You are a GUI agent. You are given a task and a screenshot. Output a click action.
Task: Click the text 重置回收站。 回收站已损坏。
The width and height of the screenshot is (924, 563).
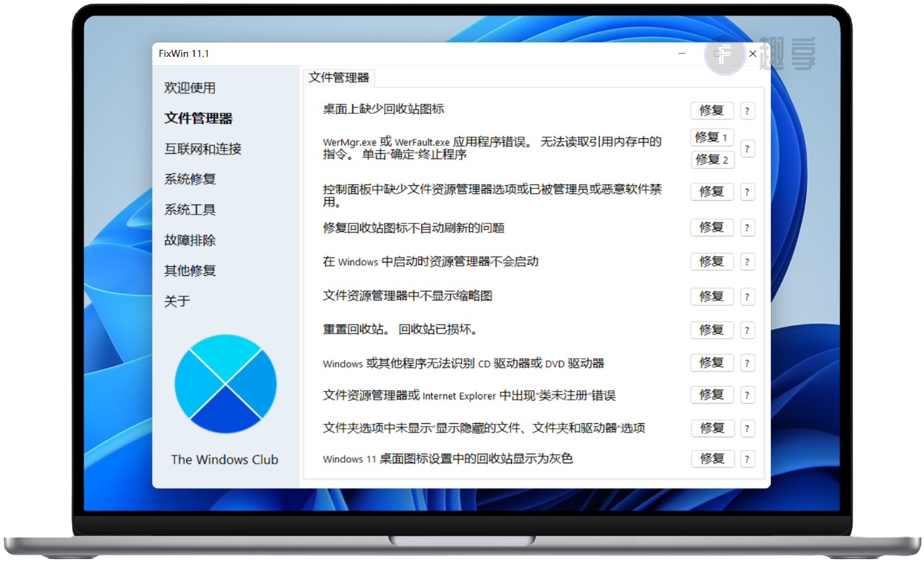pyautogui.click(x=400, y=329)
